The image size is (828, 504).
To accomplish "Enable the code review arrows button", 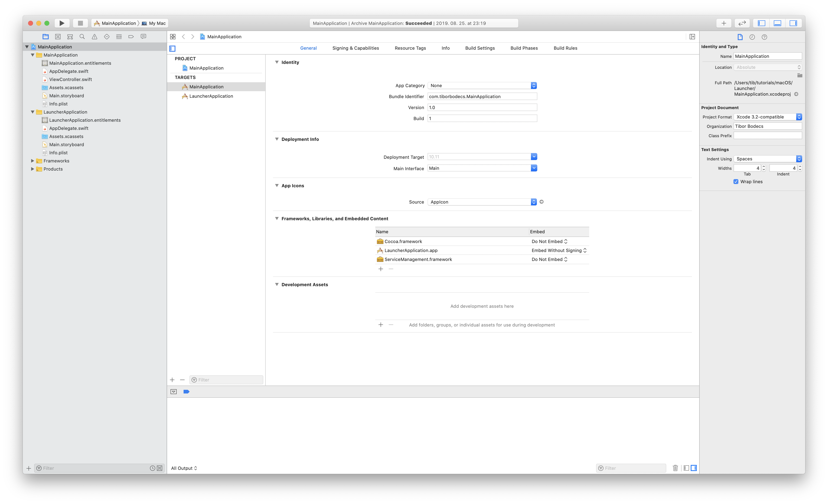I will [742, 23].
